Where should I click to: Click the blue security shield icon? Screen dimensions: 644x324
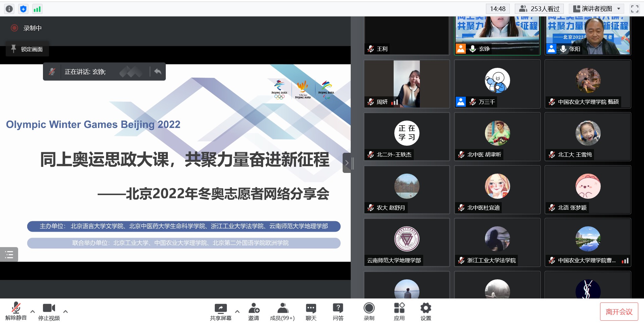pyautogui.click(x=23, y=9)
